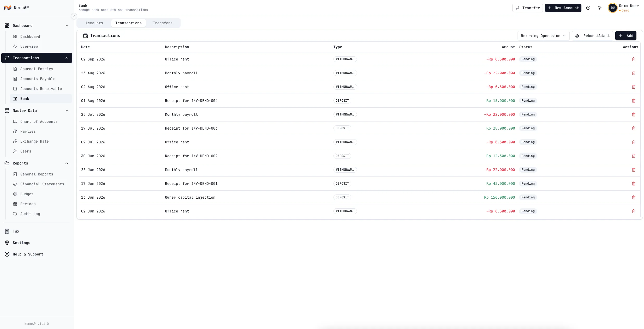Screen dimensions: 644x329
Task: Open the Overview dashboard item
Action: tap(41, 46)
